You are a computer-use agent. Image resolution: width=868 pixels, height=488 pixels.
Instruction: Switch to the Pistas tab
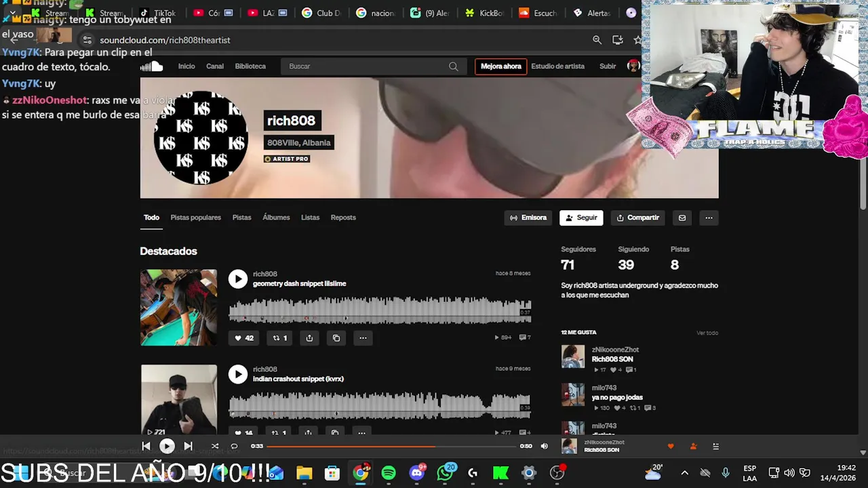[241, 218]
